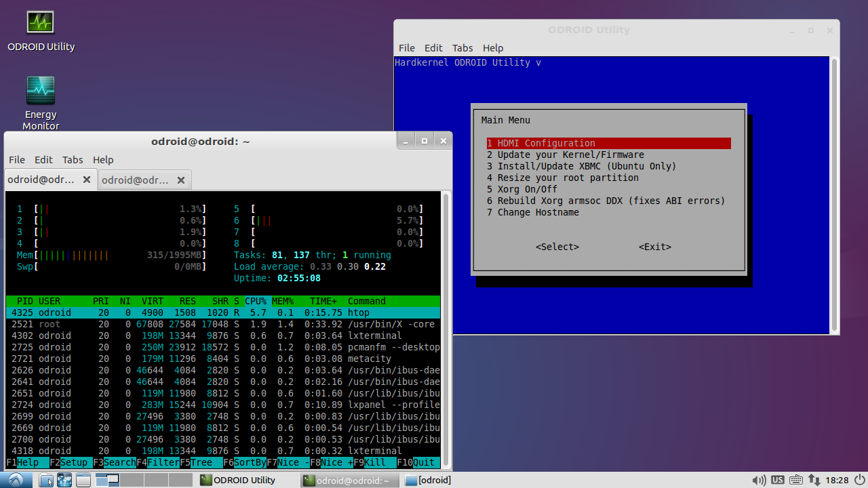Open Tabs menu in odroid@odroid terminal
The width and height of the screenshot is (868, 488).
click(x=73, y=160)
